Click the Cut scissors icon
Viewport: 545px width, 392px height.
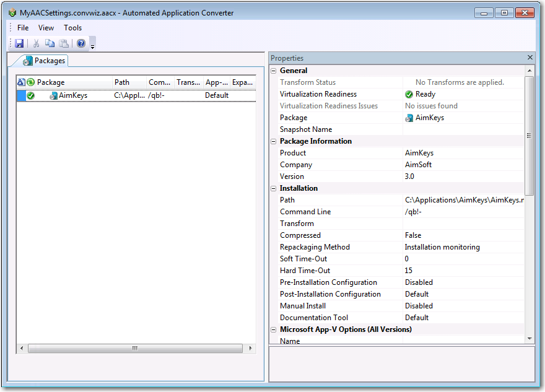coord(36,43)
